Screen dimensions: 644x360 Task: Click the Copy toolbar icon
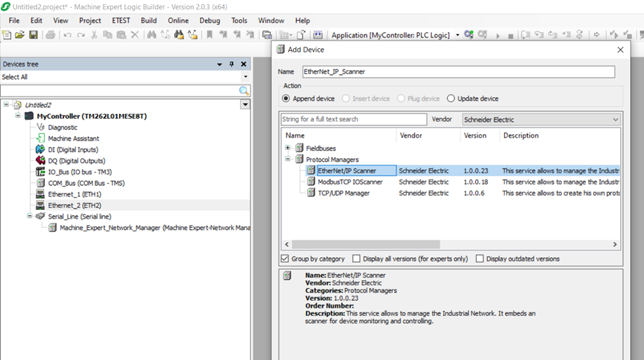pos(108,35)
